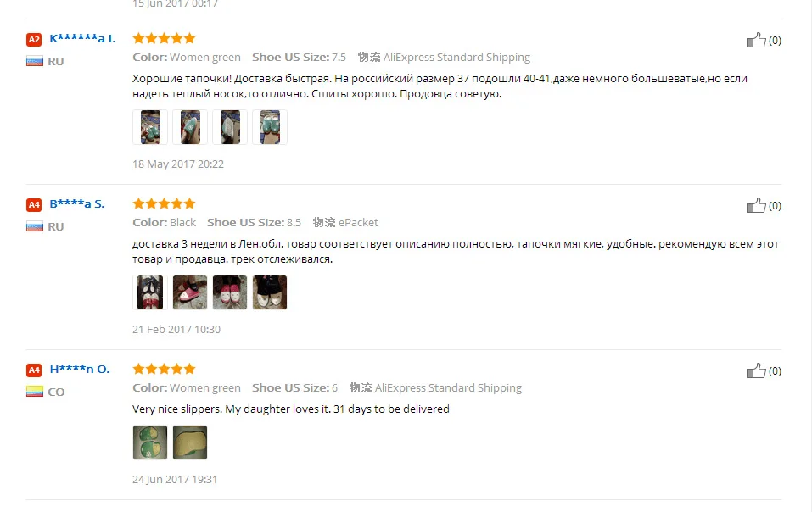
Task: Click the A4 badge beside H****n O.
Action: [x=34, y=370]
